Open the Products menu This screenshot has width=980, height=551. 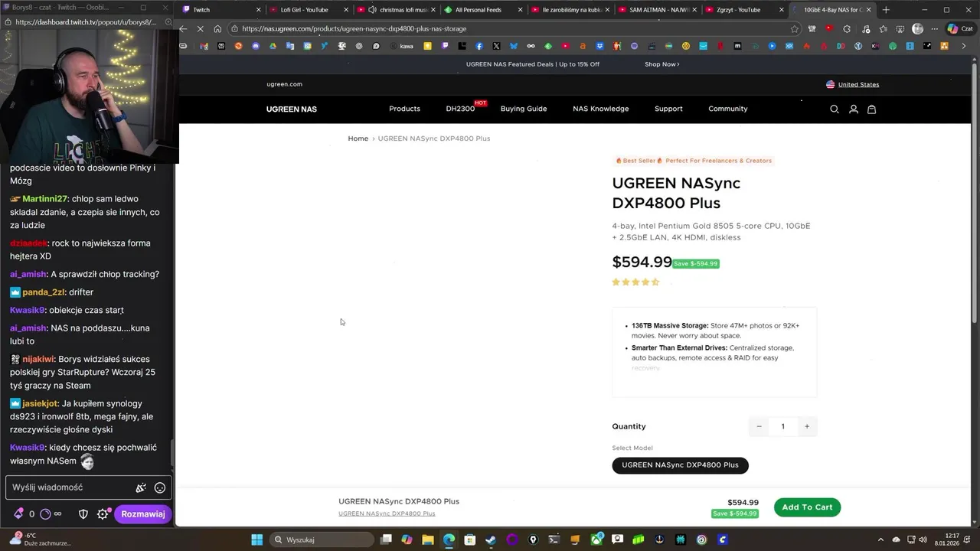(x=404, y=109)
